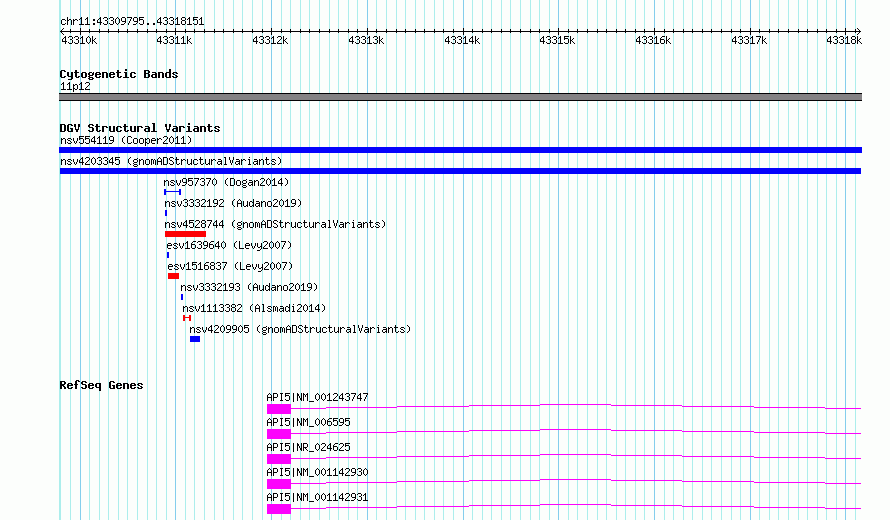Click the nsv554119 (Cooper2011) blue variant bar
The image size is (890, 520).
[460, 150]
